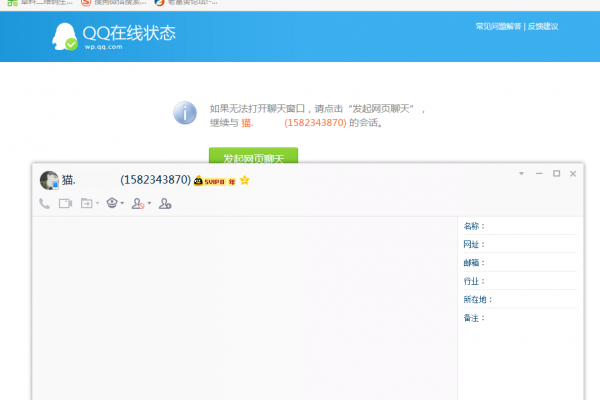The height and width of the screenshot is (400, 600).
Task: Open the 常见问题解答 link
Action: click(498, 26)
